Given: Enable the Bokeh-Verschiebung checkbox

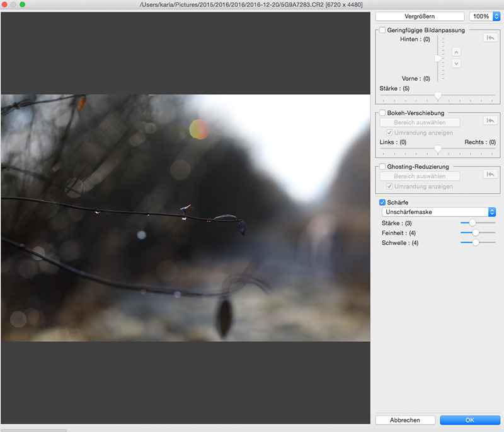Looking at the screenshot, I should 382,113.
